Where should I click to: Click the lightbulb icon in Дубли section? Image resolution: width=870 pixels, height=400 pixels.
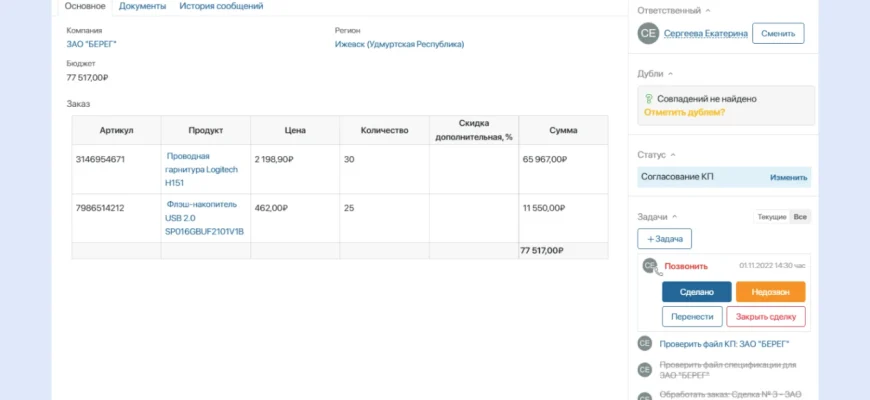pos(649,99)
